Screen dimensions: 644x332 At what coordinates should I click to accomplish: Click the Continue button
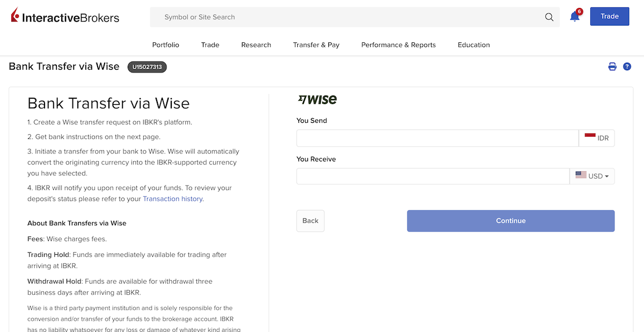pos(511,221)
